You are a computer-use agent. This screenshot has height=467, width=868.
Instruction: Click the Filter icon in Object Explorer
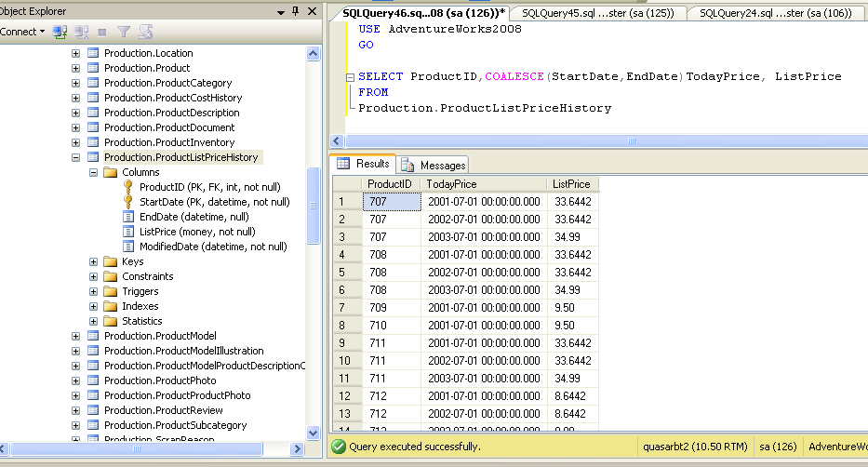click(124, 32)
